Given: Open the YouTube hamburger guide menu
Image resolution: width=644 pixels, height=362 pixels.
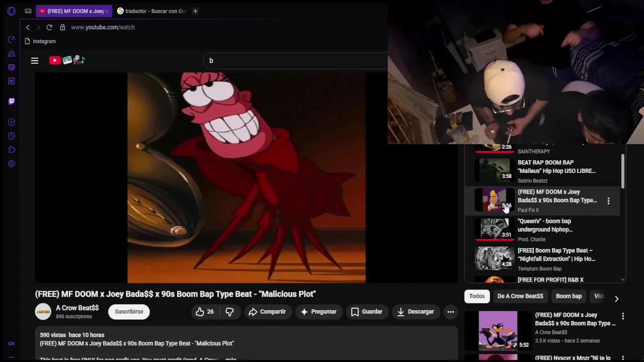Looking at the screenshot, I should point(35,60).
